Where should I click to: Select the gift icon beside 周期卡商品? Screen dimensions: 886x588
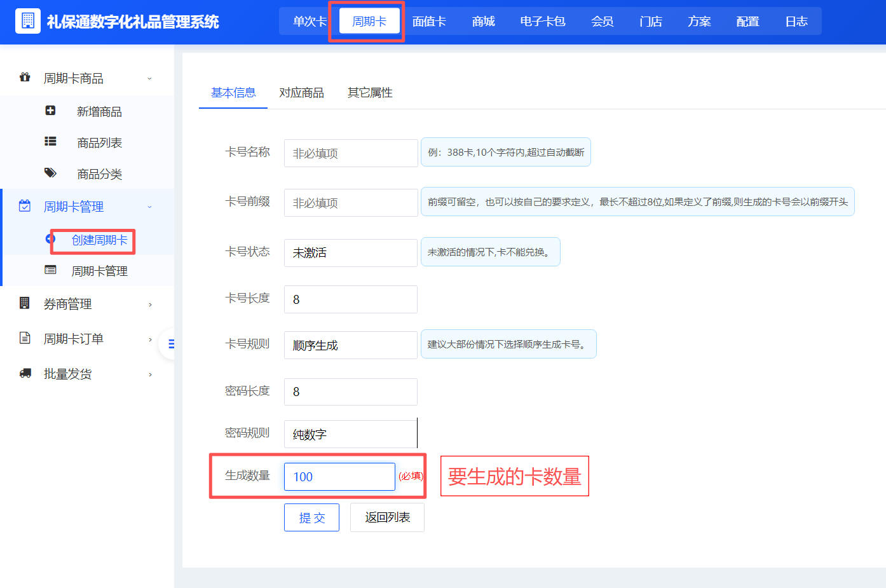[x=25, y=78]
